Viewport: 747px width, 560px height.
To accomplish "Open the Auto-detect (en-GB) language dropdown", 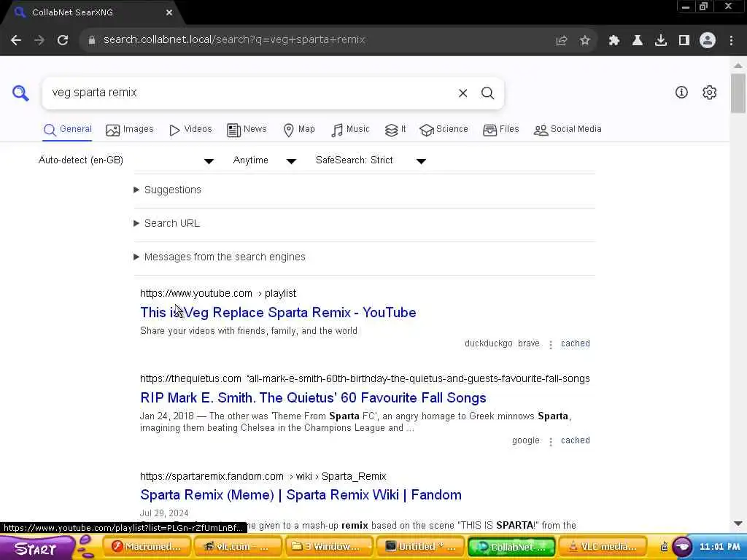I will [x=126, y=160].
